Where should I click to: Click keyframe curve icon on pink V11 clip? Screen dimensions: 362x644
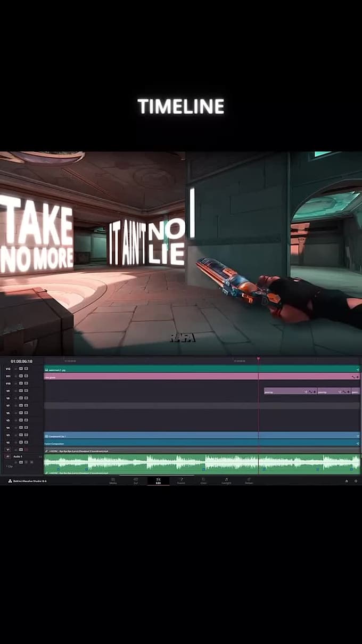[353, 377]
